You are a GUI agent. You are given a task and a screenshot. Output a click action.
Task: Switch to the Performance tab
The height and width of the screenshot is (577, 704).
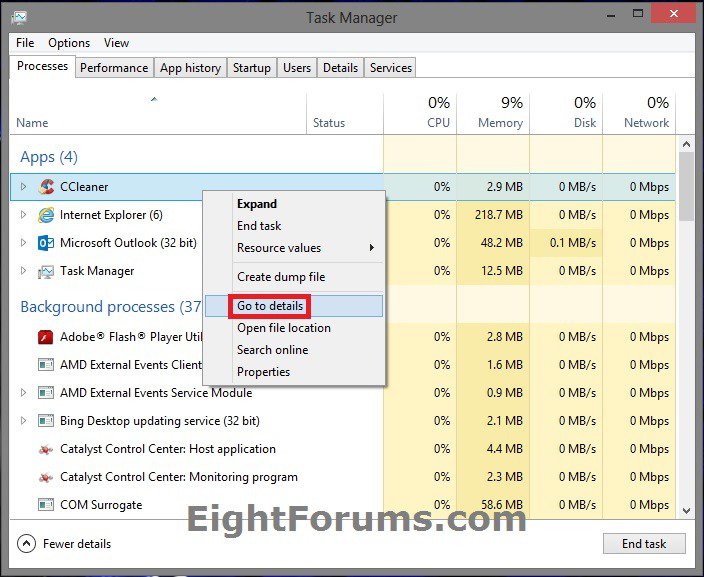(114, 68)
